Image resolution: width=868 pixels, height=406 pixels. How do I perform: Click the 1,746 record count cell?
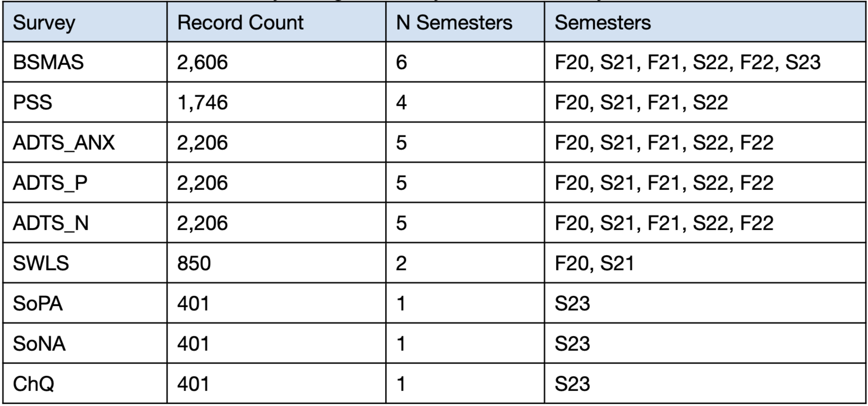(x=276, y=102)
